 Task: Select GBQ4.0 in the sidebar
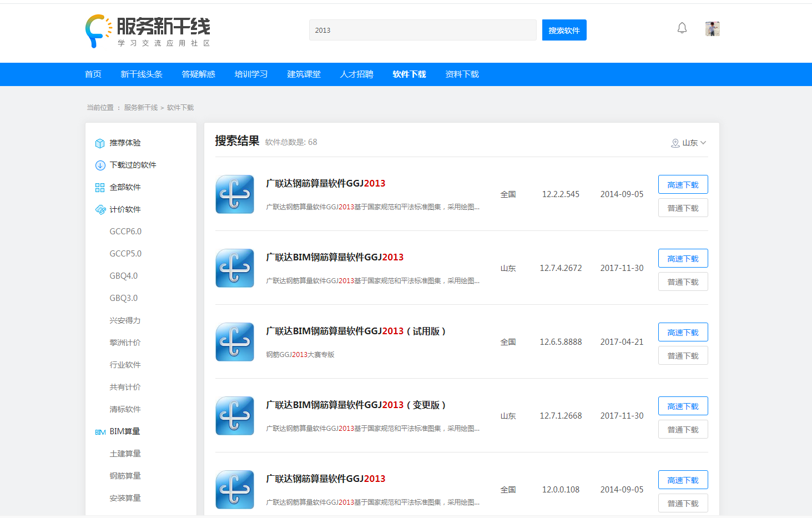pos(124,276)
